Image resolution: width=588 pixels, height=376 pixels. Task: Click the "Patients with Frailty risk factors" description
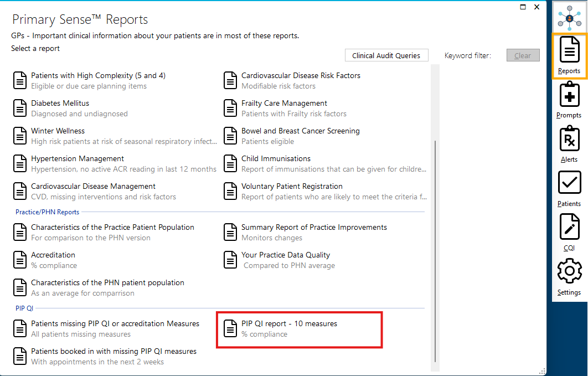tap(294, 114)
